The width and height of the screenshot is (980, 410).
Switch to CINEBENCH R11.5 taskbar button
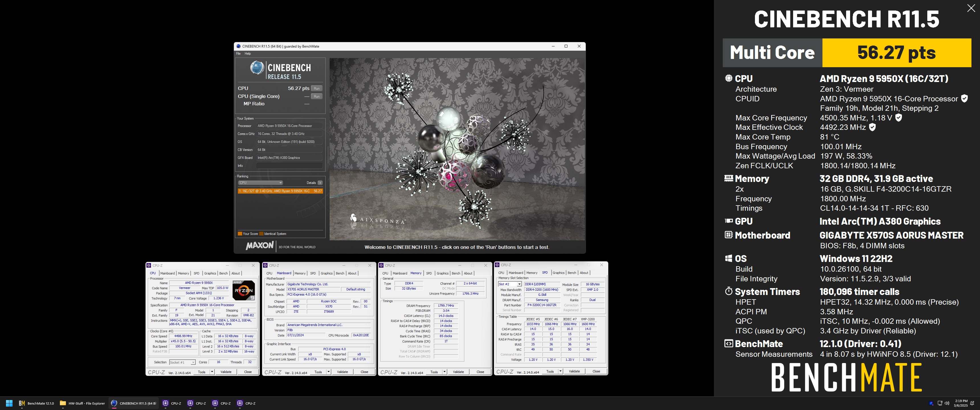[134, 403]
